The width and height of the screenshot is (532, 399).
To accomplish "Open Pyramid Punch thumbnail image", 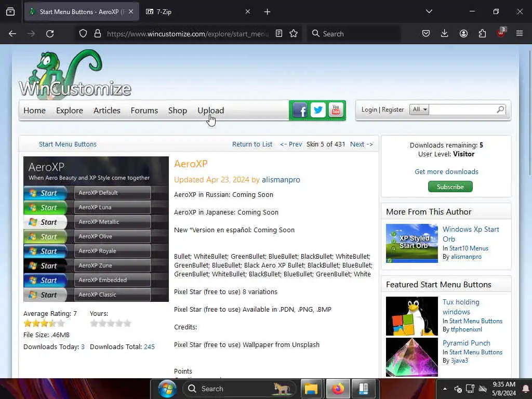I will [412, 357].
